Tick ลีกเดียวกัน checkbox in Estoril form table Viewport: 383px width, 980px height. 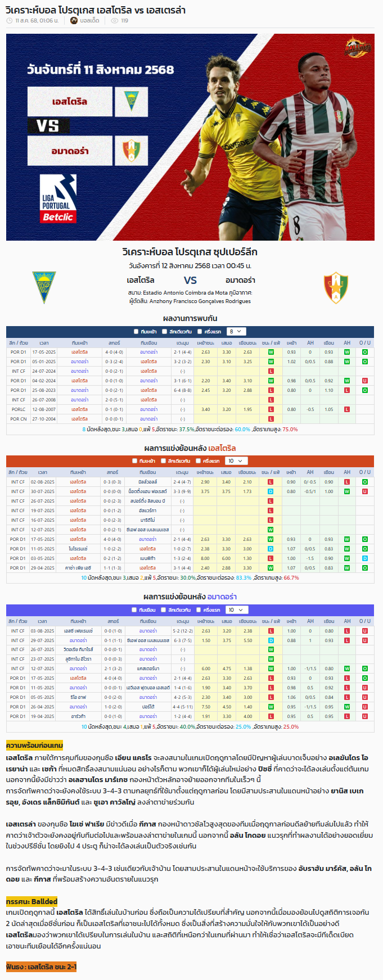(x=163, y=461)
